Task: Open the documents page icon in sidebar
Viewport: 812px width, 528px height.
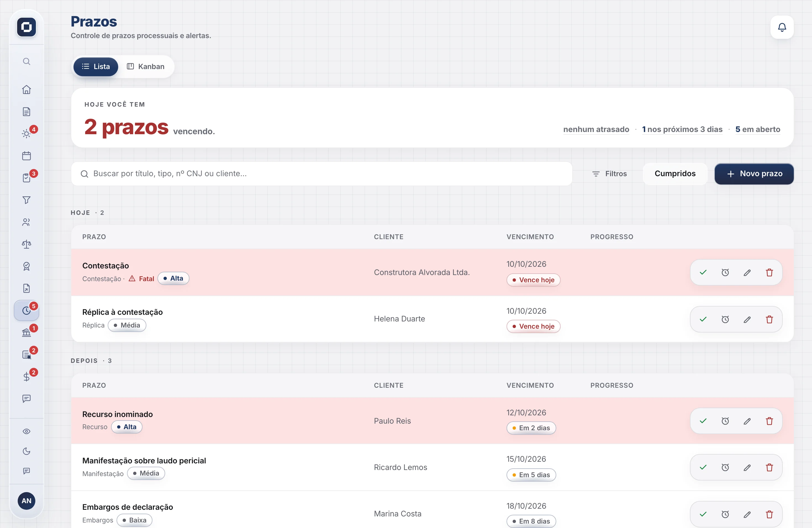Action: 27,112
